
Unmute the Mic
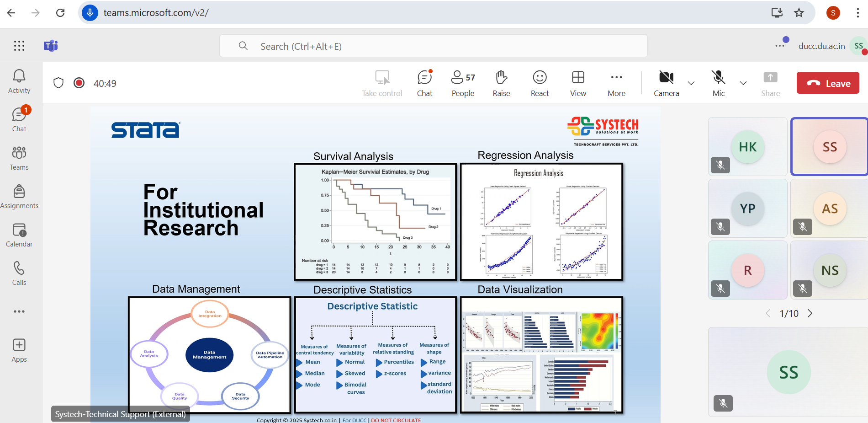[718, 83]
